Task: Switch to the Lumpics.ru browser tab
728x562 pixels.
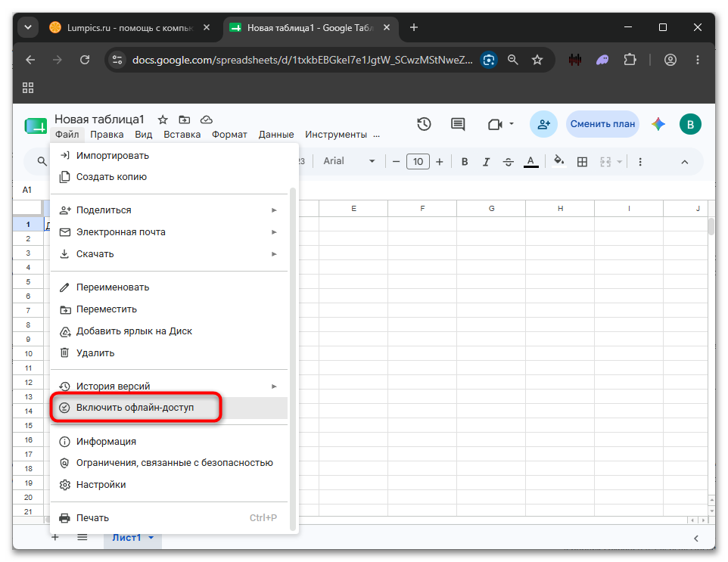Action: pyautogui.click(x=129, y=28)
